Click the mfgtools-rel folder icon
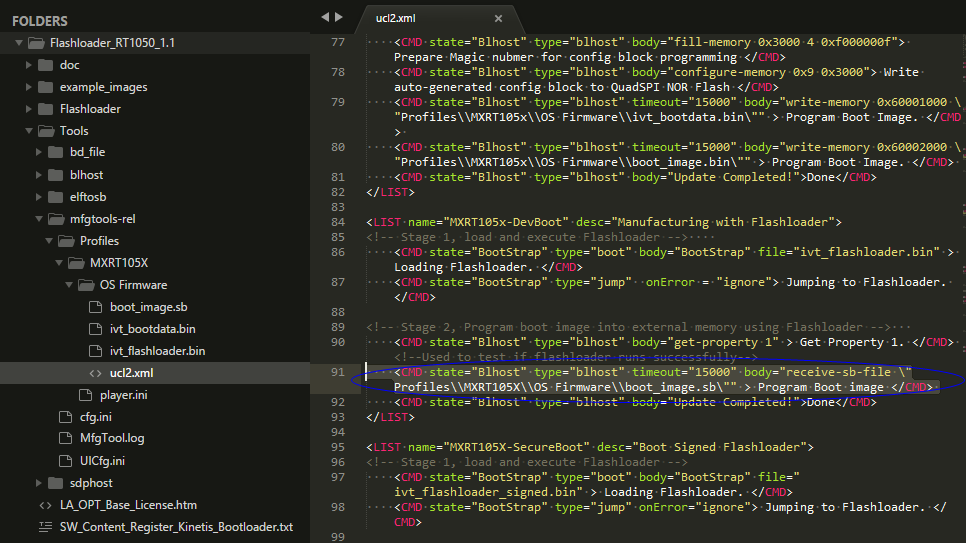966x543 pixels. point(56,219)
